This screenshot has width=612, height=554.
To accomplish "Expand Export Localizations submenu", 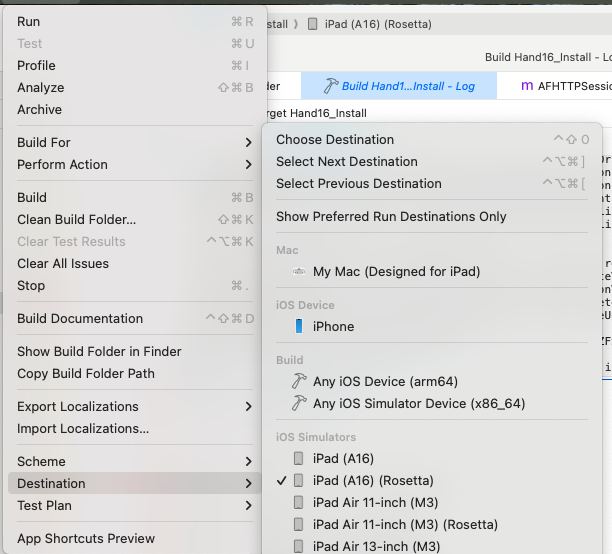I will pyautogui.click(x=135, y=406).
